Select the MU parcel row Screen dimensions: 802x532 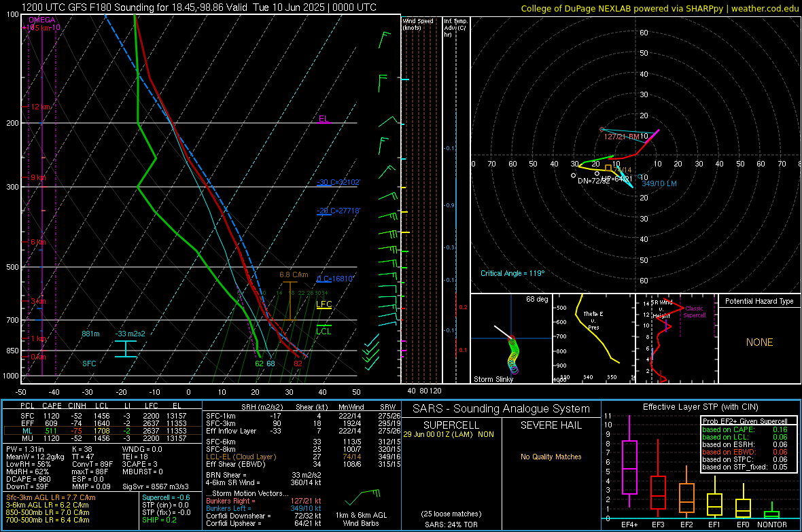[x=103, y=438]
